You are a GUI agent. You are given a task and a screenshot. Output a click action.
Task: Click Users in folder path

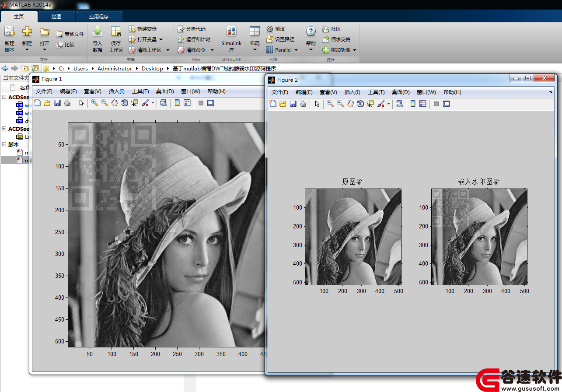(80, 68)
